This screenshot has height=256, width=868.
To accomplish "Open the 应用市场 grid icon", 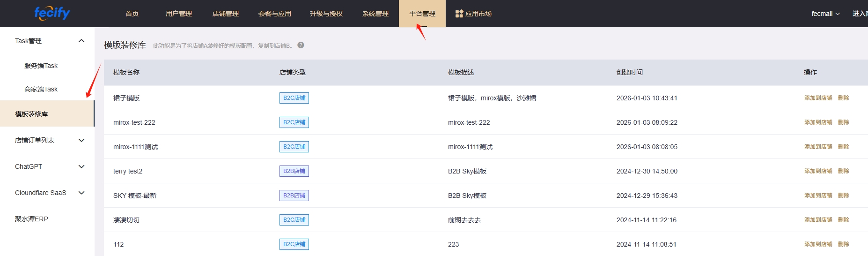I will (459, 14).
